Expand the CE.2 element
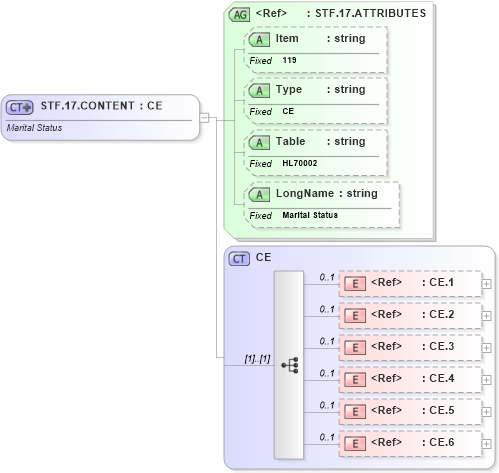 tap(486, 316)
